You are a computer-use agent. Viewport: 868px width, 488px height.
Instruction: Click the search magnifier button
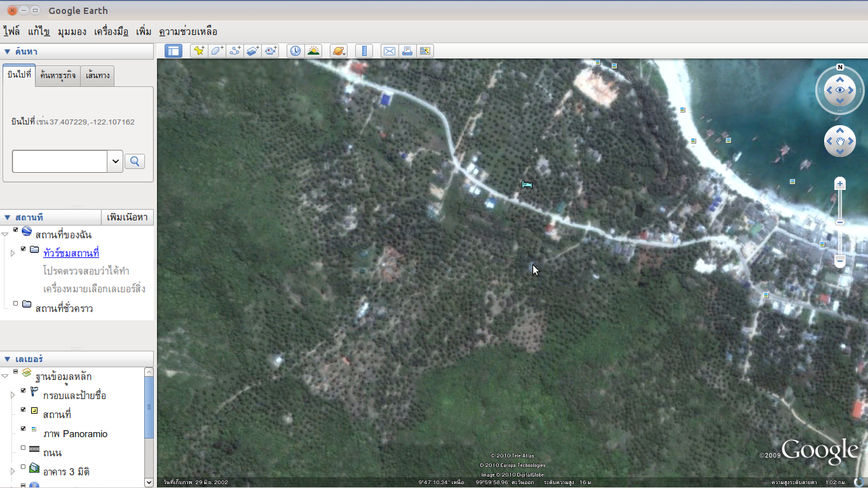pos(135,161)
